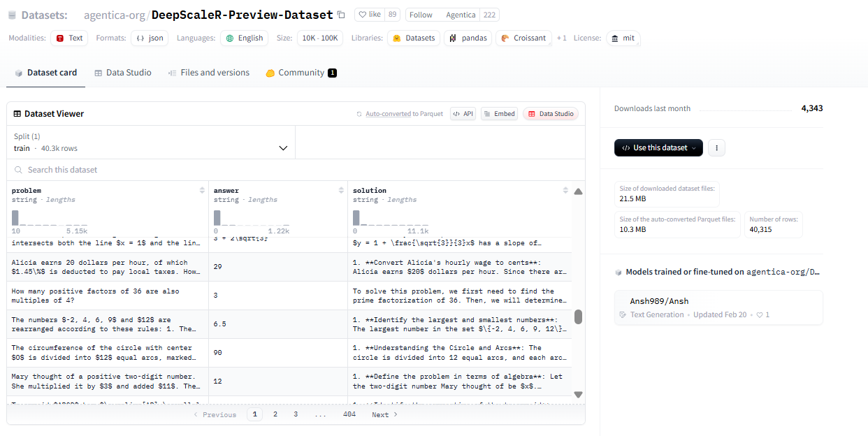This screenshot has height=436, width=868.
Task: Click the table scroll up arrow
Action: (x=578, y=191)
